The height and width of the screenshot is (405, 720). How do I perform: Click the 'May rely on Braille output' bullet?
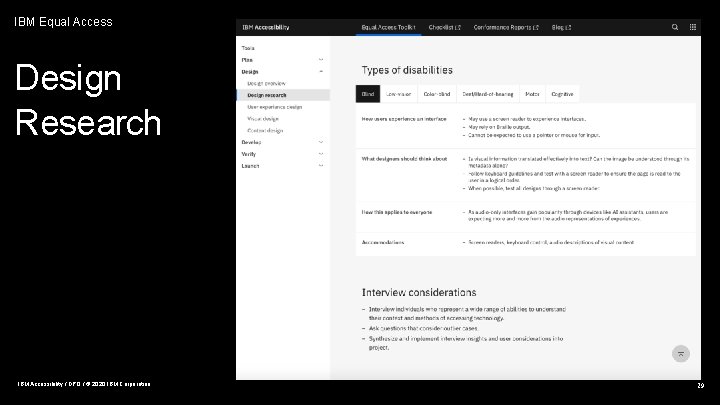click(499, 127)
